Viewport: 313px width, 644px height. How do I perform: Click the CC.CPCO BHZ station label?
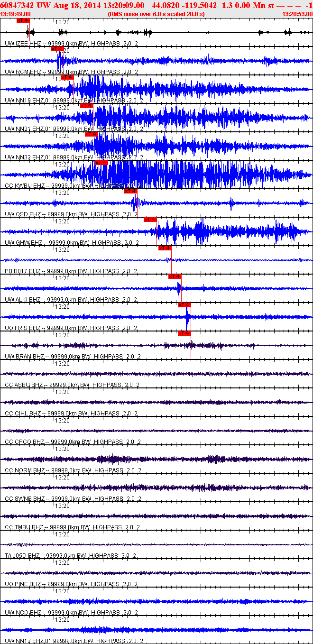[25, 442]
